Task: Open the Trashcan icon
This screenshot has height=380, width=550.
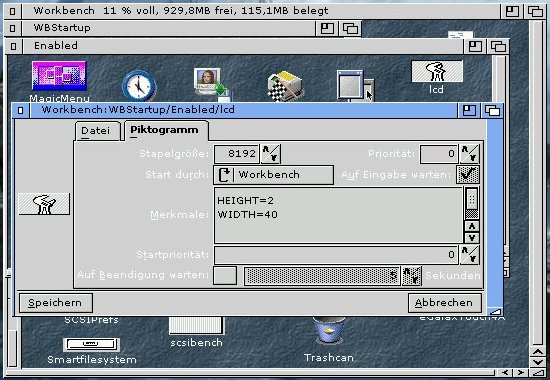Action: click(329, 330)
